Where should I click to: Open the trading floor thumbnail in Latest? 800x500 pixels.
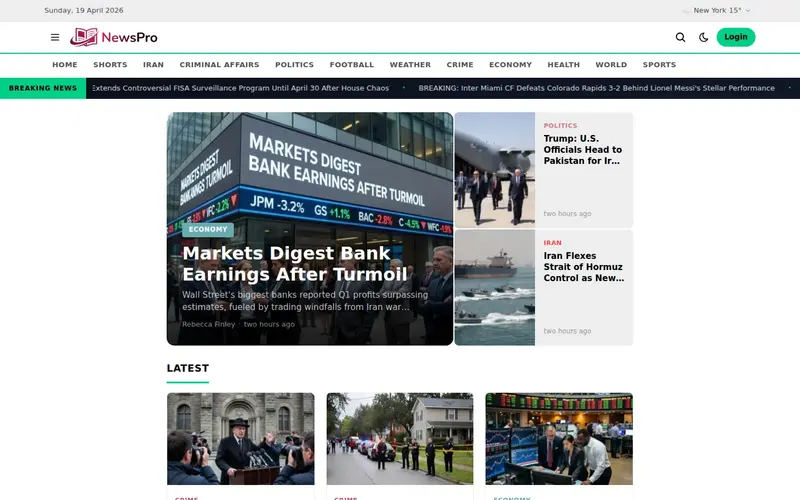(559, 438)
